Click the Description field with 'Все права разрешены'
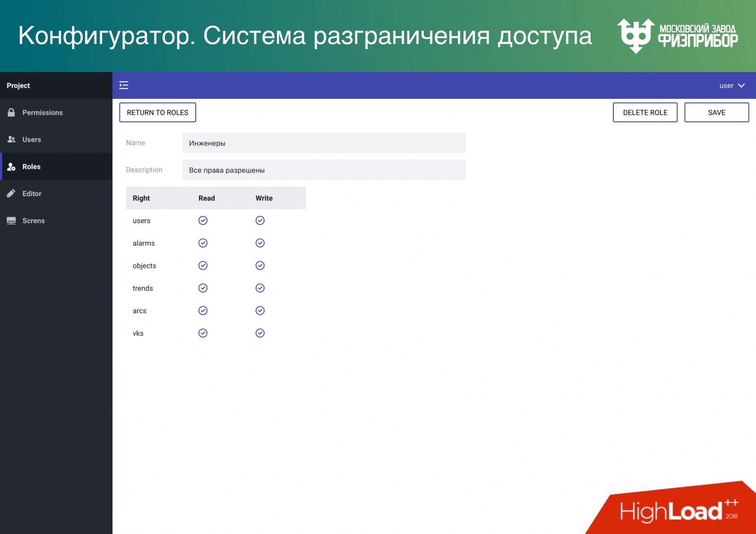The width and height of the screenshot is (756, 534). tap(323, 170)
